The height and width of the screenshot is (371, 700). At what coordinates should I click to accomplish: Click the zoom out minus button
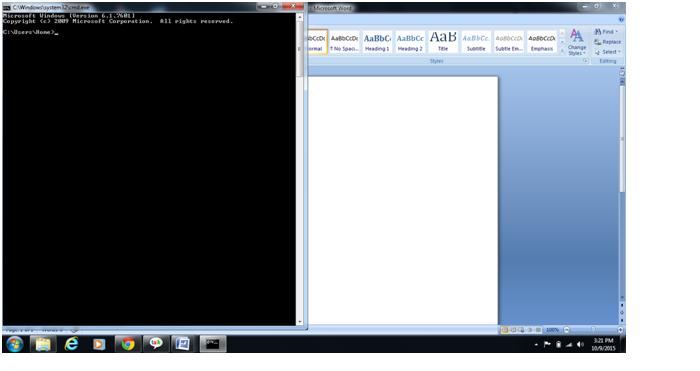point(567,330)
